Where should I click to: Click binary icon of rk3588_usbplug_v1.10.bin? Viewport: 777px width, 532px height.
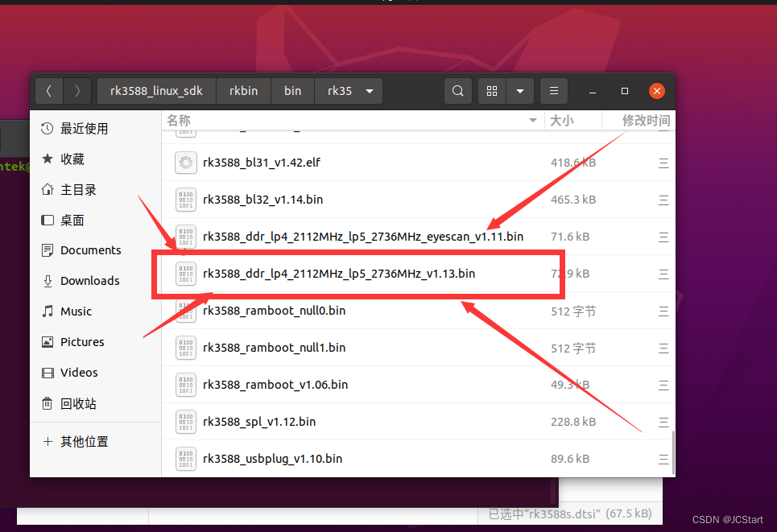(x=186, y=459)
